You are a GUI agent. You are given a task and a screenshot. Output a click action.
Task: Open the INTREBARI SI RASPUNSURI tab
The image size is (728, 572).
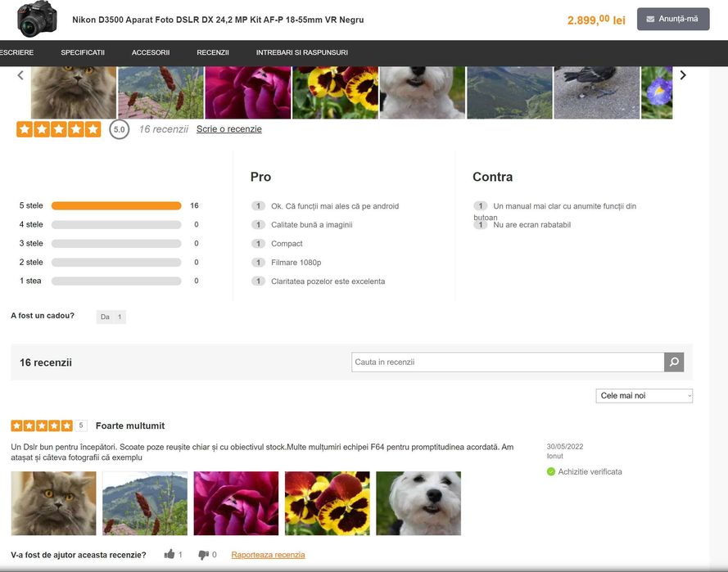click(302, 52)
